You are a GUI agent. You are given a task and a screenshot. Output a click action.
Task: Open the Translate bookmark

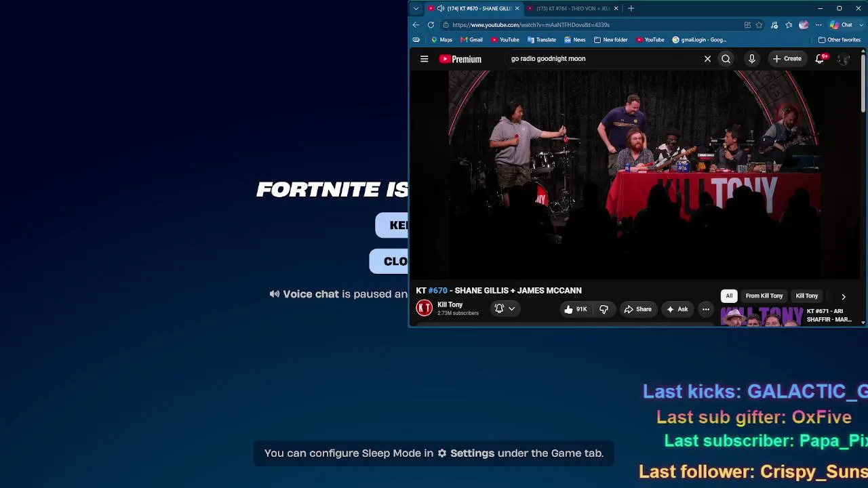542,40
